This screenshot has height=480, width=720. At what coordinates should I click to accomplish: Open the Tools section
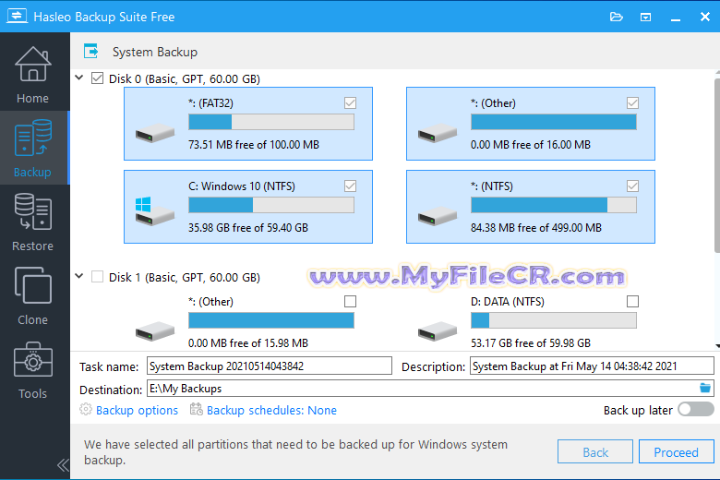coord(33,370)
